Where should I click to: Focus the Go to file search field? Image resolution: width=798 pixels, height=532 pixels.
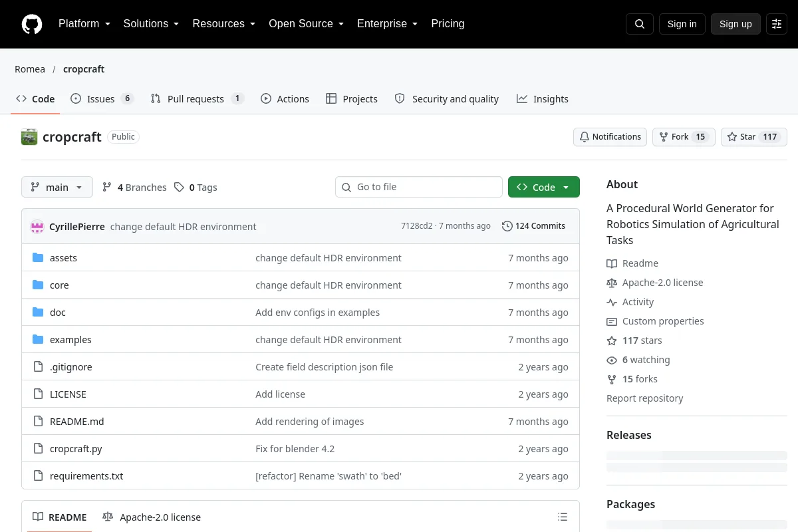click(419, 187)
